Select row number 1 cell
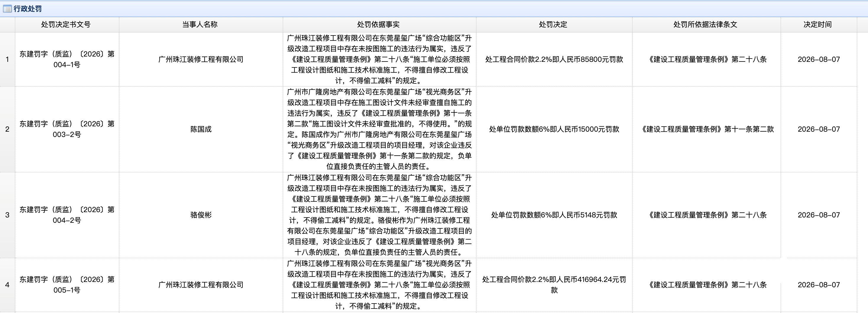Viewport: 868px width, 313px height. (x=7, y=59)
